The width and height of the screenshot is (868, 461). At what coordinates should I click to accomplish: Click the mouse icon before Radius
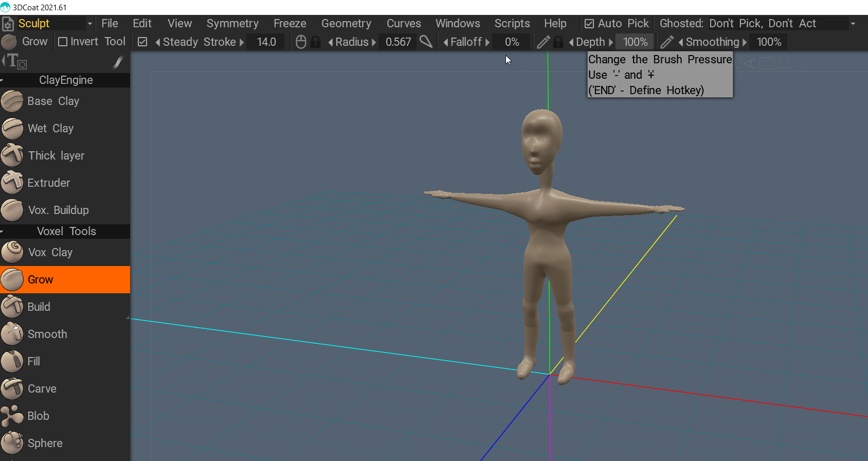pos(301,42)
